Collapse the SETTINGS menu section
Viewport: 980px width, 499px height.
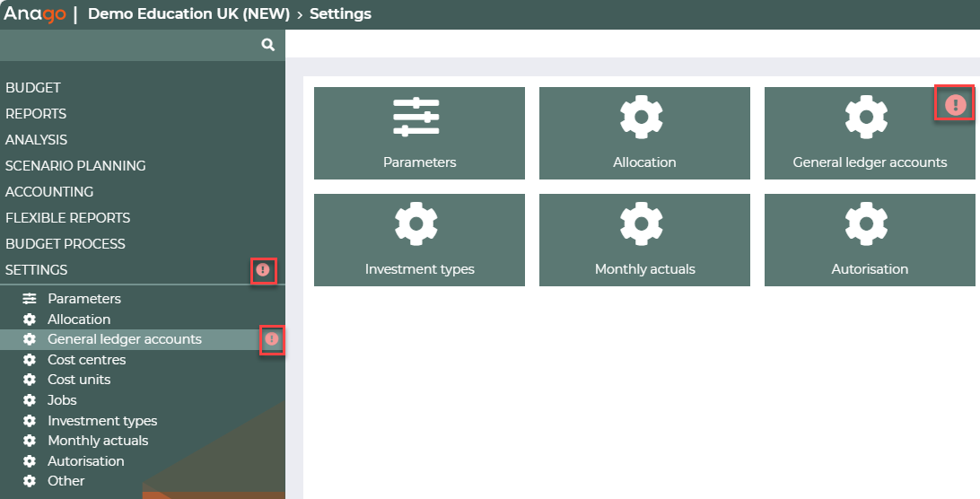(x=36, y=270)
